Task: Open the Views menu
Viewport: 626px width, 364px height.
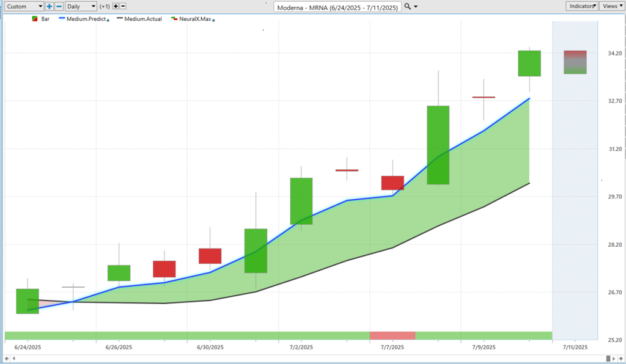Action: click(x=613, y=6)
